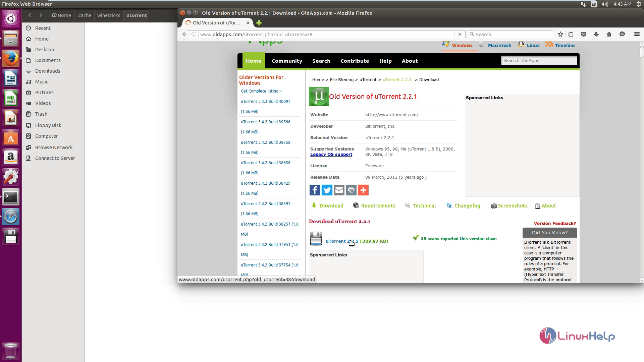Show bookmarks list icon in Firefox toolbar
The height and width of the screenshot is (362, 644).
[571, 34]
